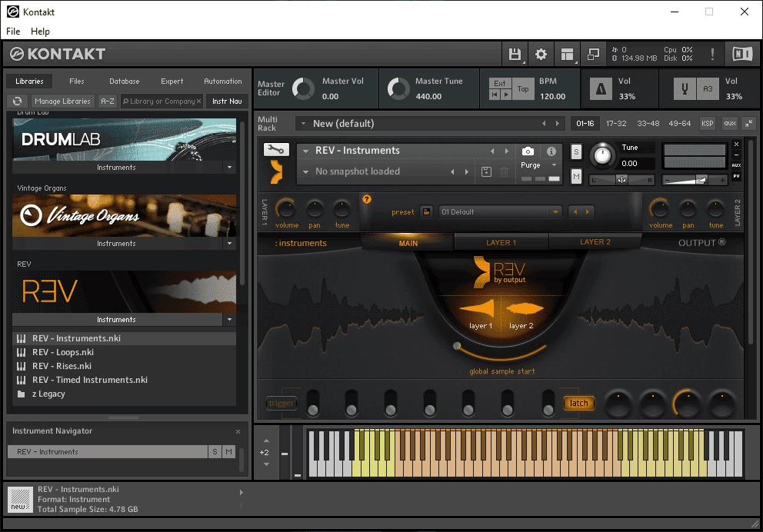Mute the instrument with the M button in rack
Screen dimensions: 763x532
click(576, 176)
